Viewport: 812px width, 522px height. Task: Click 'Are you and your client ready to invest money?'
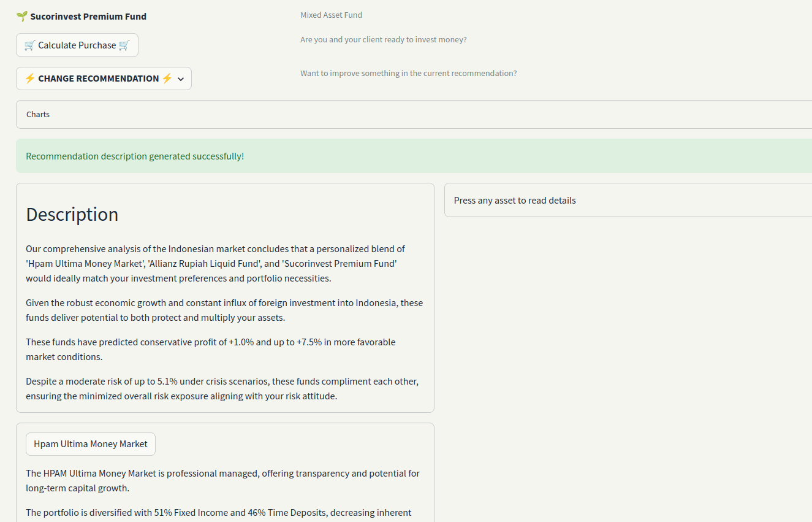[x=384, y=40]
